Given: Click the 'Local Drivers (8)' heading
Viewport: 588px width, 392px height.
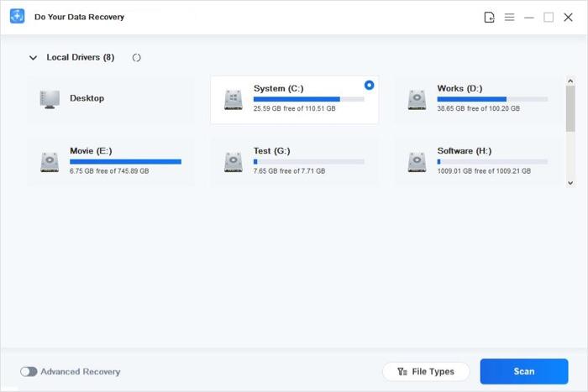Looking at the screenshot, I should coord(81,57).
